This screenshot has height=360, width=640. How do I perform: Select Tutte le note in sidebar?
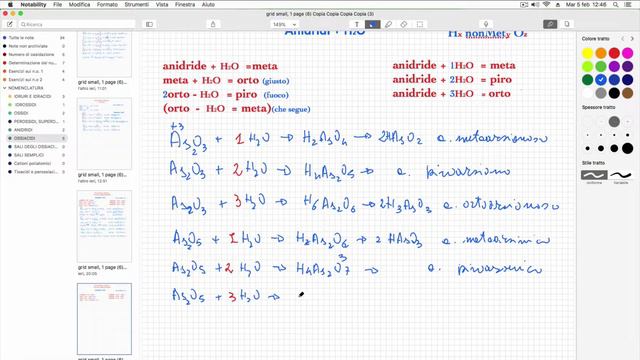(x=34, y=38)
